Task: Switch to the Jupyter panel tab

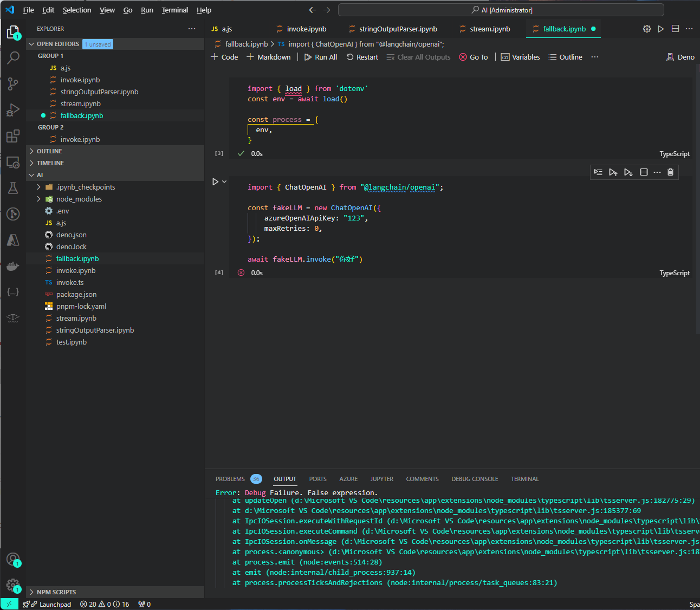Action: [x=382, y=479]
